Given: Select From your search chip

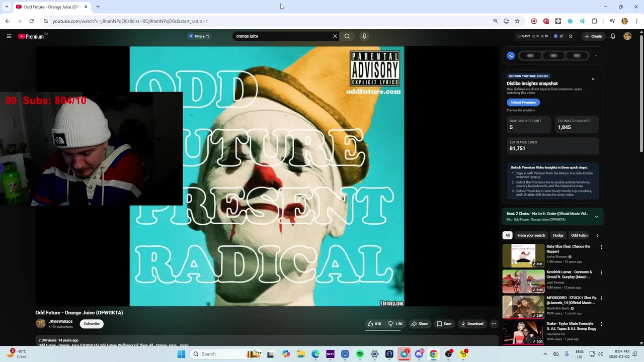Looking at the screenshot, I should [531, 235].
